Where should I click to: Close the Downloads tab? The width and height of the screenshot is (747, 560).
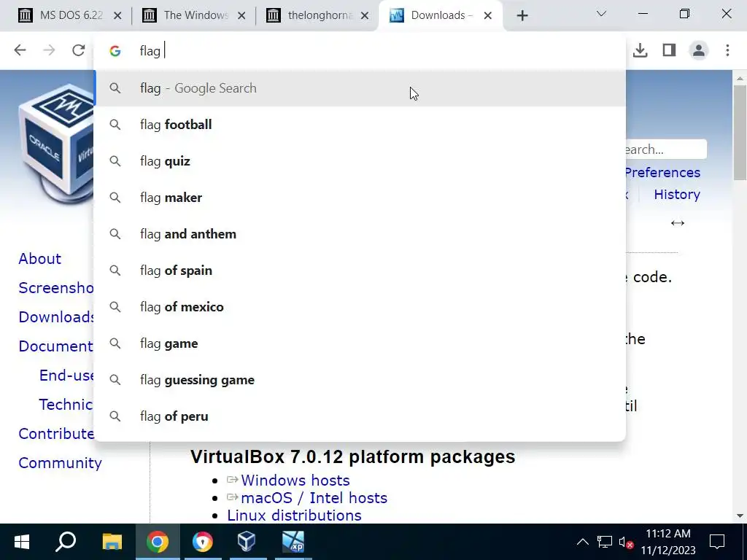487,16
